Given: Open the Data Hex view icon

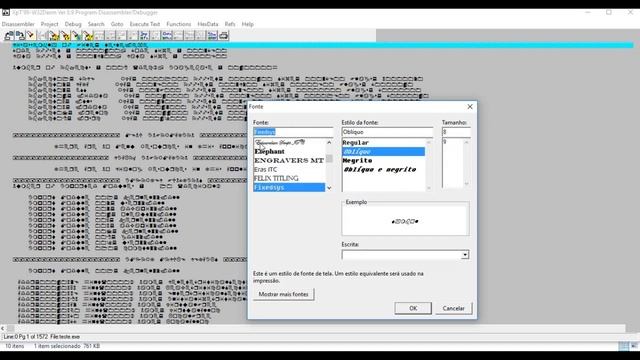Looking at the screenshot, I should click(167, 36).
